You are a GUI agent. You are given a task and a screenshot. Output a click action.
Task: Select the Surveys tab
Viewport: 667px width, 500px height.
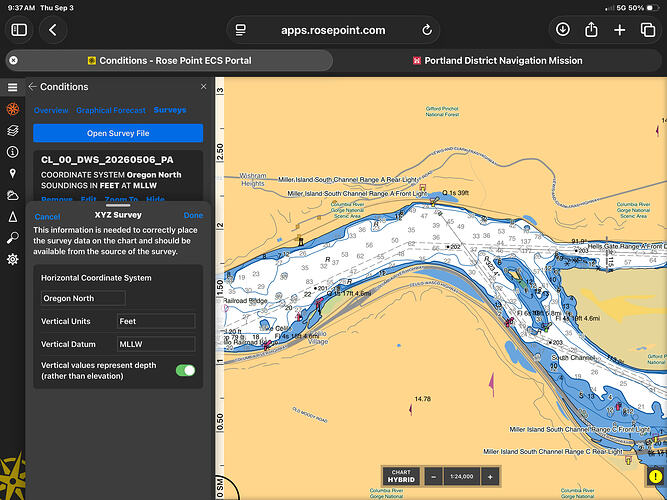(x=170, y=110)
